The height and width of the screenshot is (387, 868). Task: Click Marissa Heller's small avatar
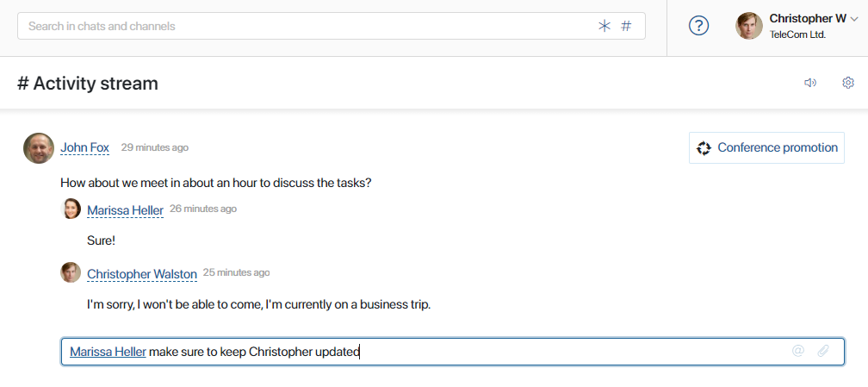click(71, 209)
